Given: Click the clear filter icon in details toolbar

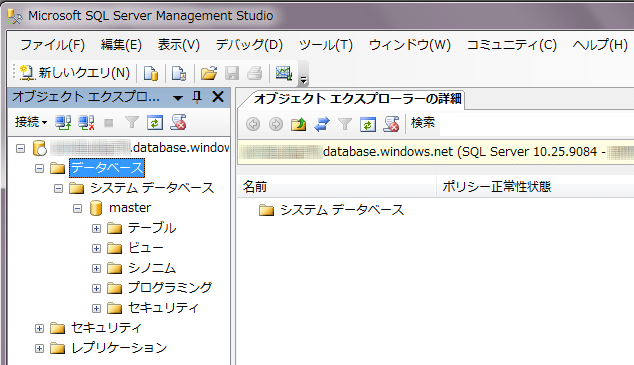Looking at the screenshot, I should point(391,124).
